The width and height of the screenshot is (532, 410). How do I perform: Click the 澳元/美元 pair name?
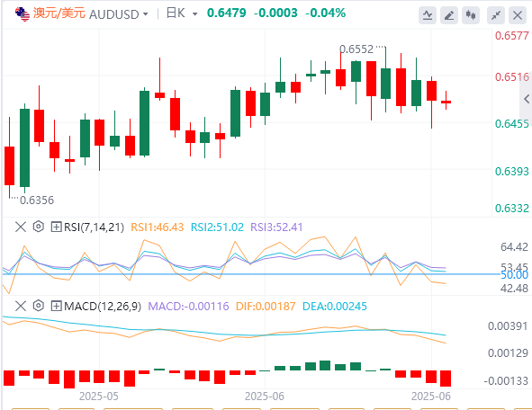click(x=59, y=13)
